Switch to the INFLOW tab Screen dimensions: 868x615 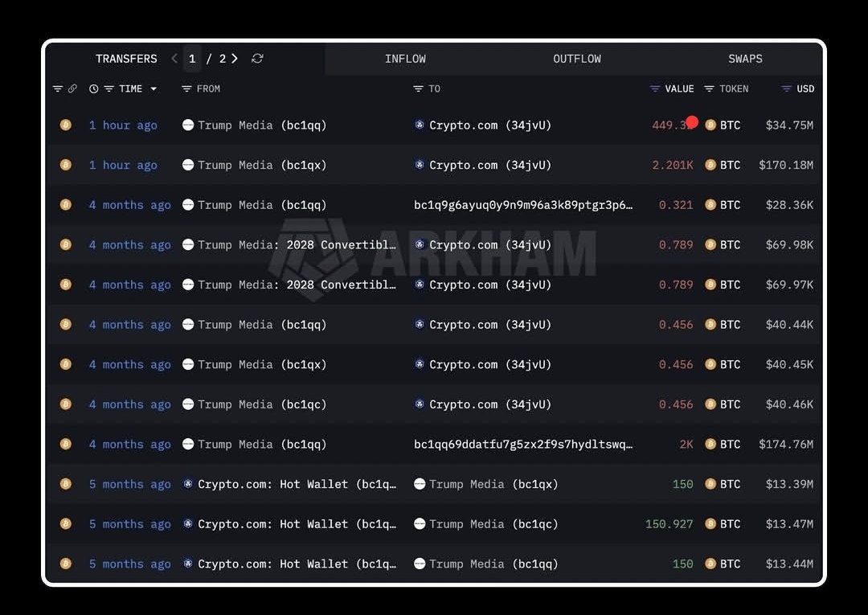tap(405, 59)
